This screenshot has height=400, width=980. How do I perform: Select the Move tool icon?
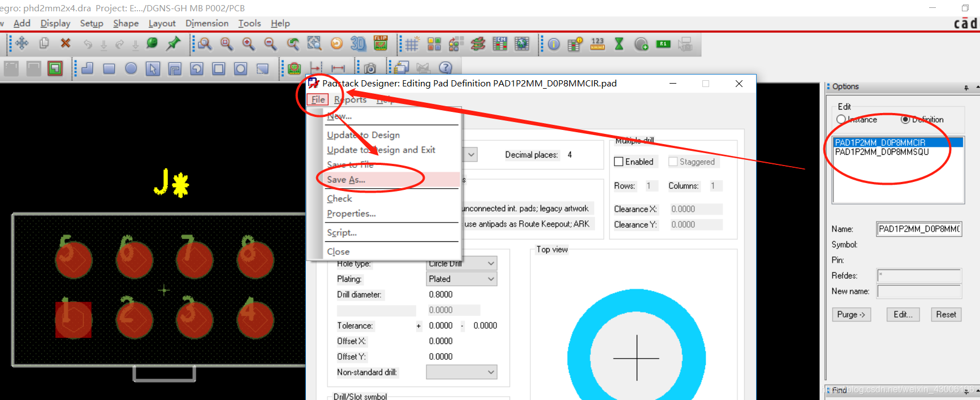[22, 44]
